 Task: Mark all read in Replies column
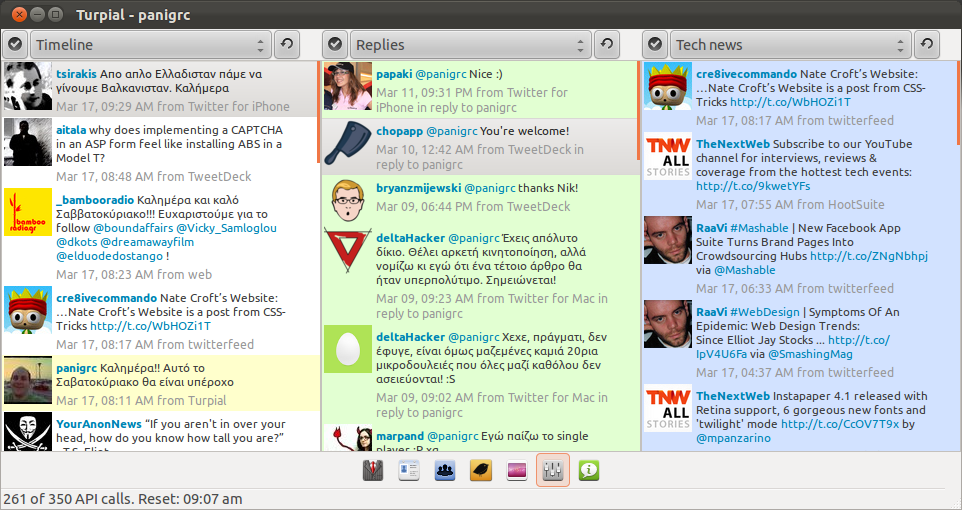(335, 45)
